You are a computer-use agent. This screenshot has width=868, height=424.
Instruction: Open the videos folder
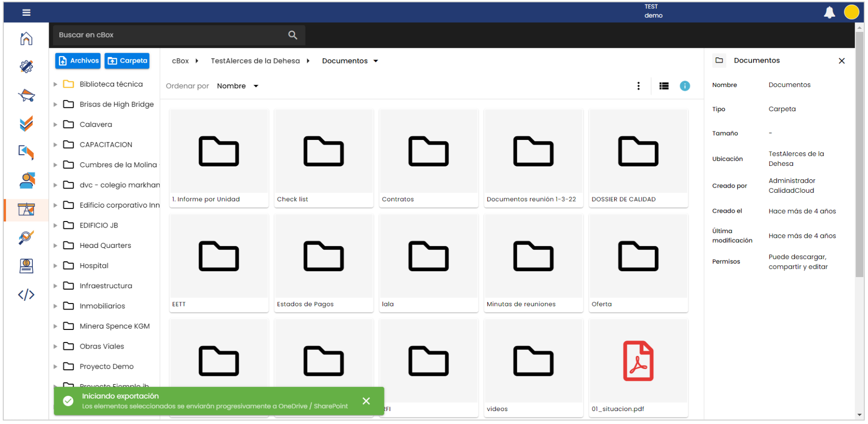click(x=533, y=368)
